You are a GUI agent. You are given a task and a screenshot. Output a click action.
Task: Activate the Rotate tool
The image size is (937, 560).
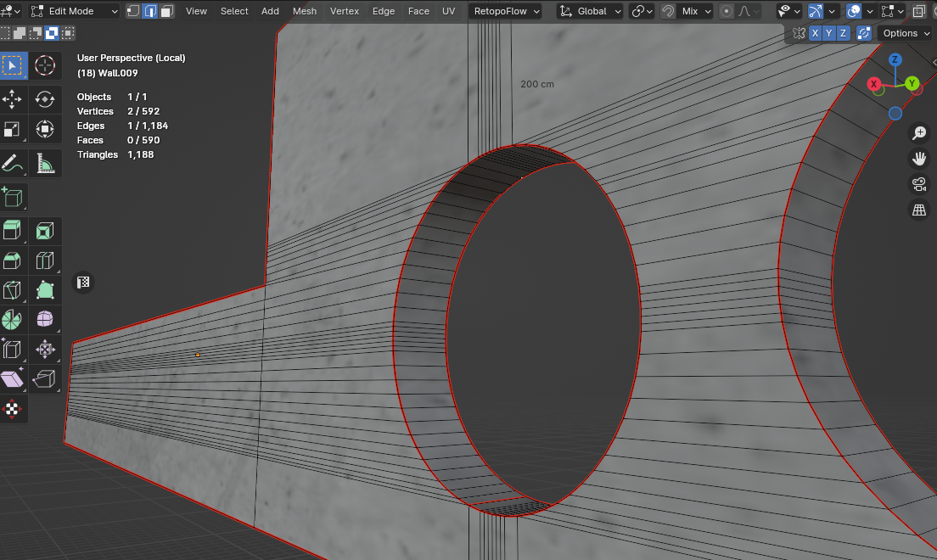(x=45, y=99)
